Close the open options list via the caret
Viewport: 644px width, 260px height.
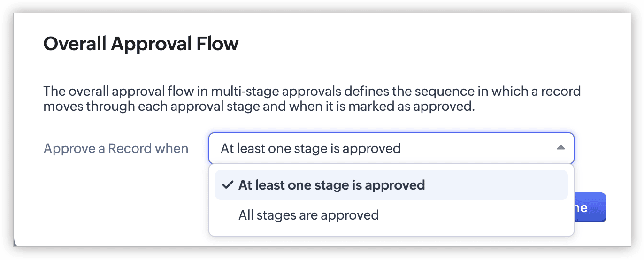point(560,148)
